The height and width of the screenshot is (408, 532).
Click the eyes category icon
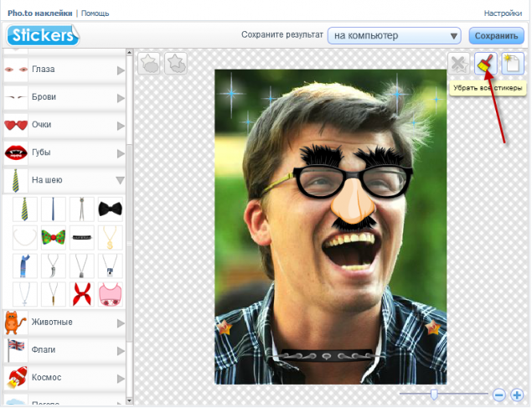pos(16,70)
